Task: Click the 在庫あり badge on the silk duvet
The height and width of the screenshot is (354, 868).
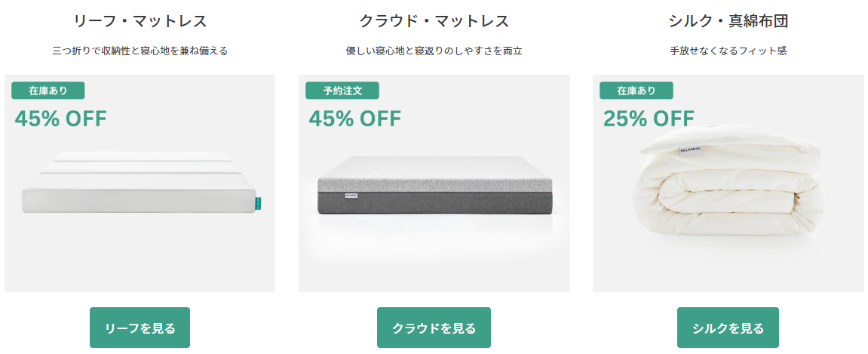Action: point(636,91)
